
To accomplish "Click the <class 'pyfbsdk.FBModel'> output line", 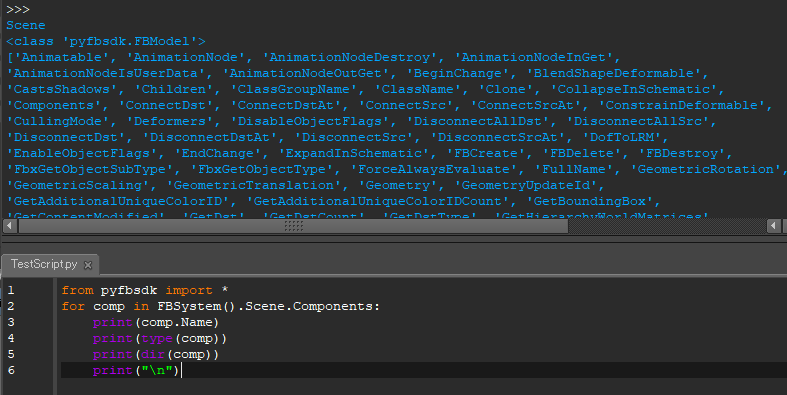I will coord(106,41).
